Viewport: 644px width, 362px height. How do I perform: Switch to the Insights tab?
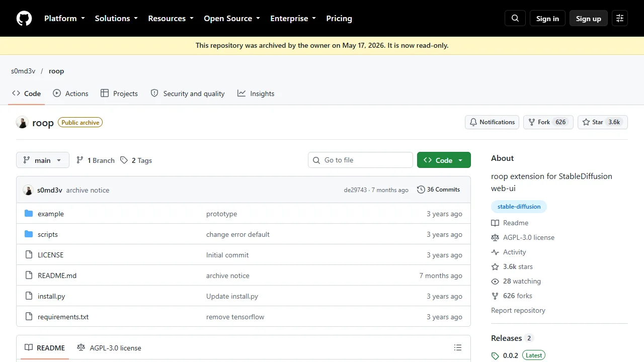pos(256,94)
